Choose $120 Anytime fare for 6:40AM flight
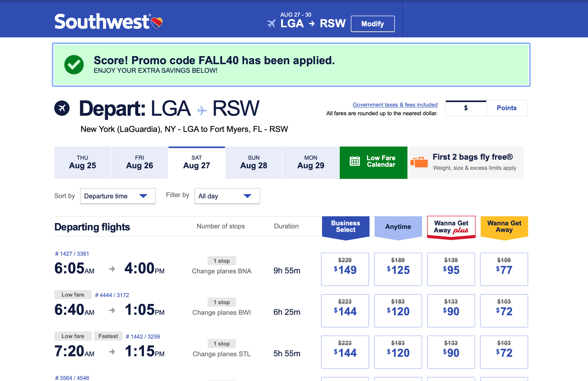 (398, 311)
